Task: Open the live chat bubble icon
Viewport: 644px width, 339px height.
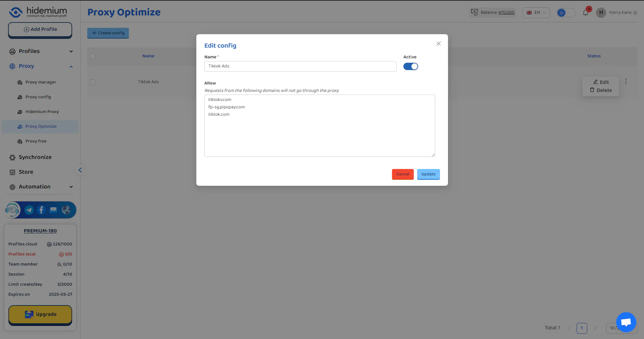Action: pos(626,322)
